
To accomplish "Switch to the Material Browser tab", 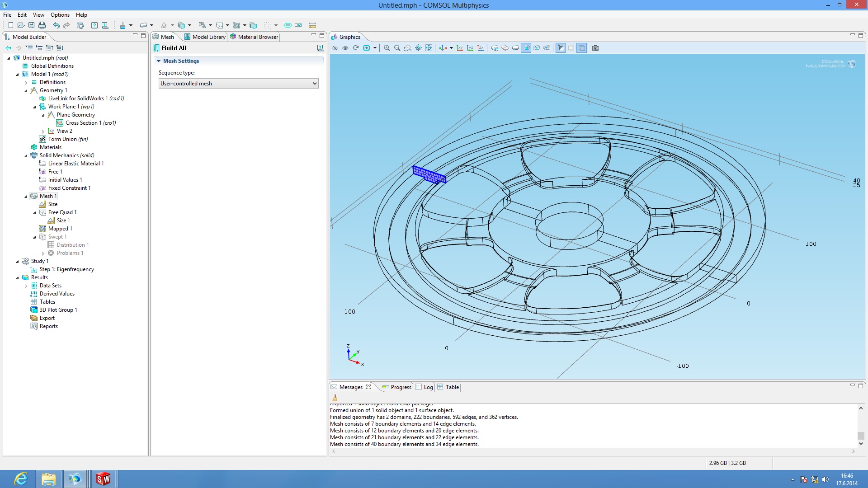I will (254, 37).
